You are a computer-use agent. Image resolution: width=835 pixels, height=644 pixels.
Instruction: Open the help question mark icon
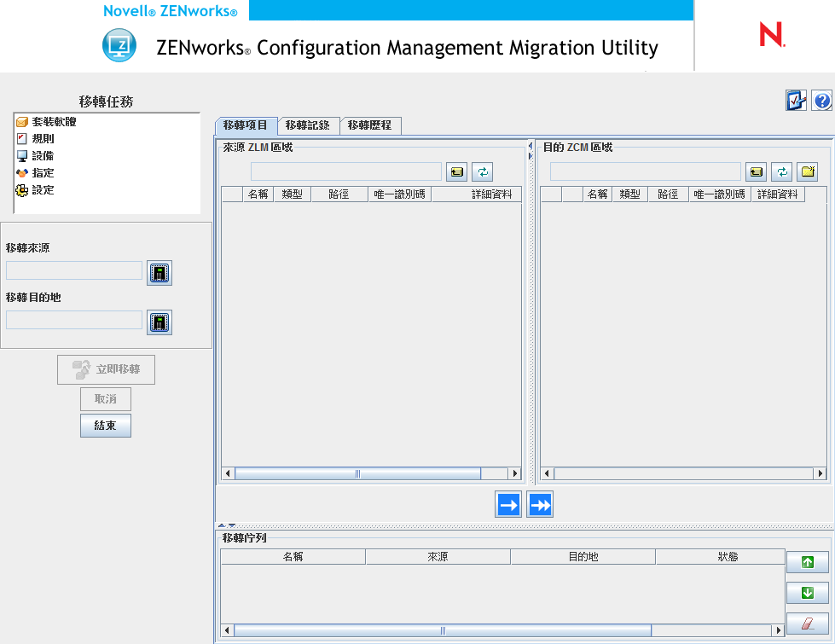pyautogui.click(x=821, y=100)
